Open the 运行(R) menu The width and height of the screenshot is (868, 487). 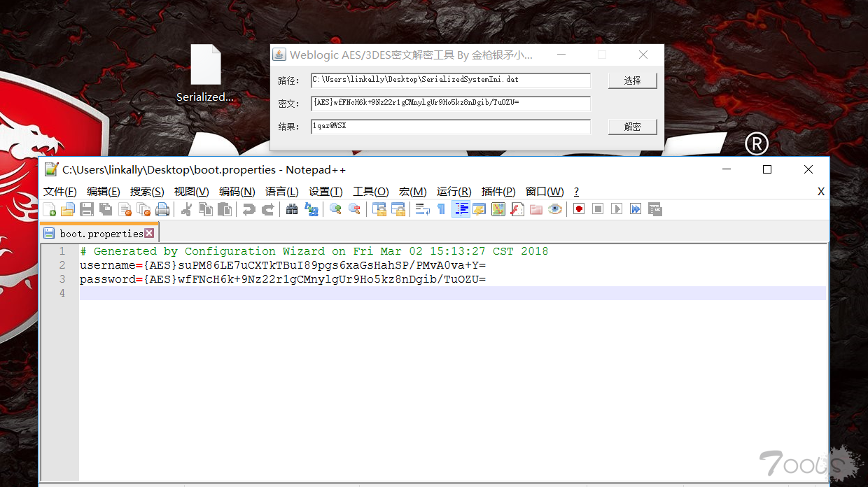454,192
